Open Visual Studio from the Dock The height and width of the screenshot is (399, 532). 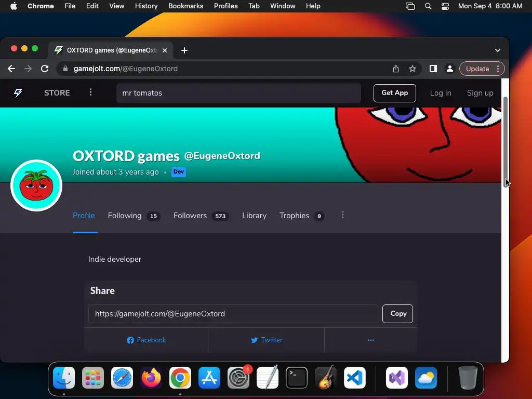pyautogui.click(x=397, y=378)
